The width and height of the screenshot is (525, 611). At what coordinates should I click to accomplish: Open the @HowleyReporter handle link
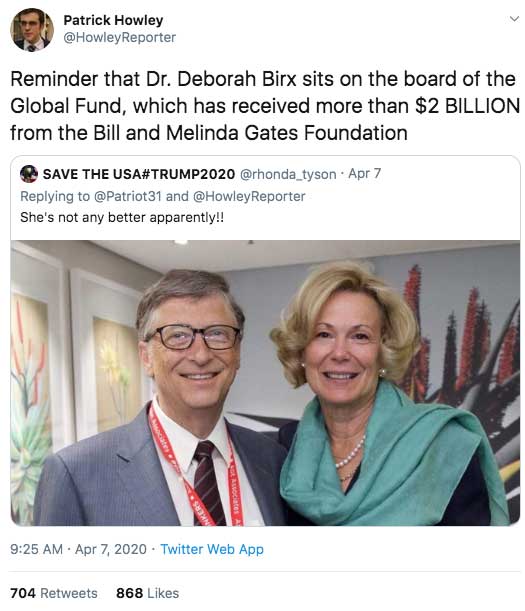click(119, 37)
